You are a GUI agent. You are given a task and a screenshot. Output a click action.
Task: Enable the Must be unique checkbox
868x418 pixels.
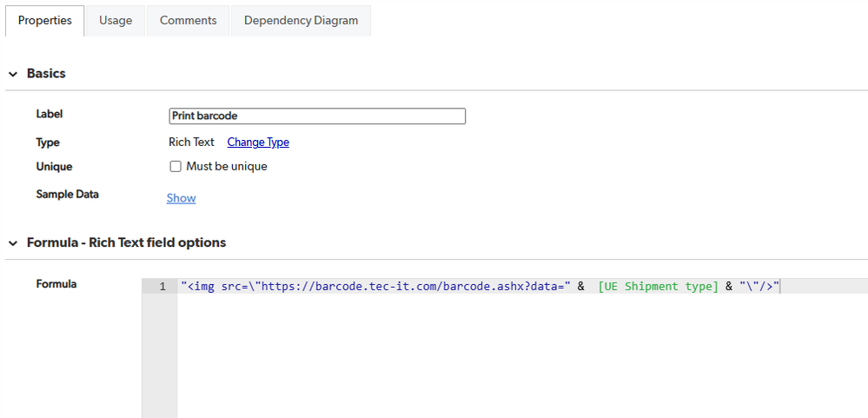coord(176,167)
